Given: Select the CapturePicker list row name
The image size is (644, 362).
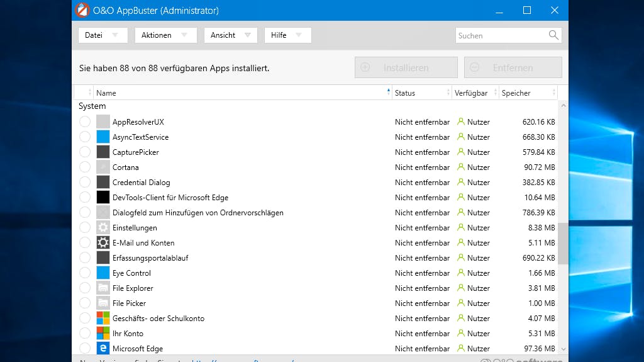Looking at the screenshot, I should 136,152.
